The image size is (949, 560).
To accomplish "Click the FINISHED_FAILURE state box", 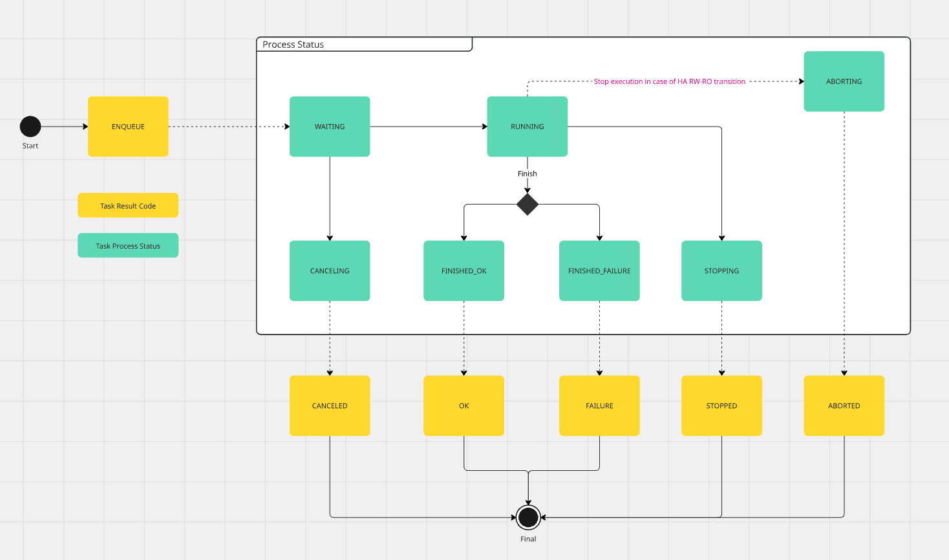I will [599, 271].
